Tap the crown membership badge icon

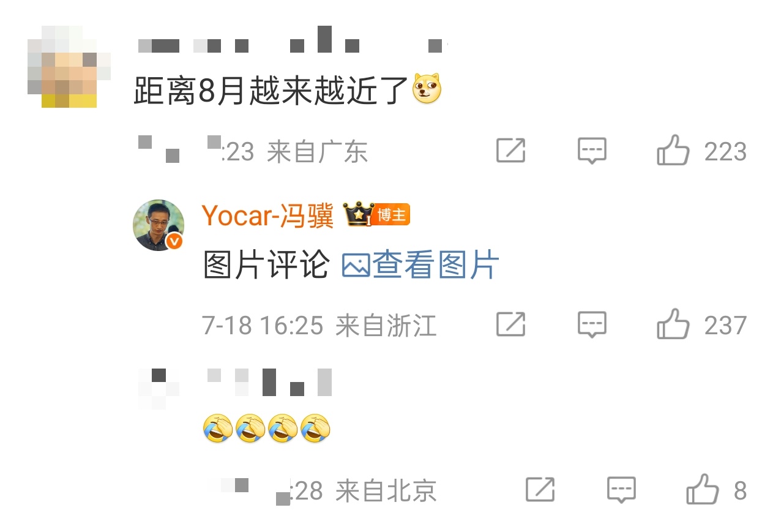click(358, 215)
